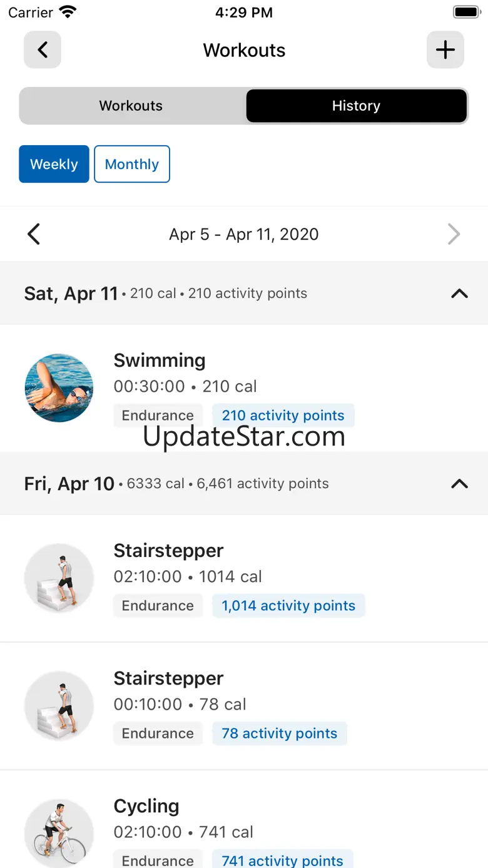Tap the 78 activity points badge
The image size is (488, 868).
(x=279, y=733)
